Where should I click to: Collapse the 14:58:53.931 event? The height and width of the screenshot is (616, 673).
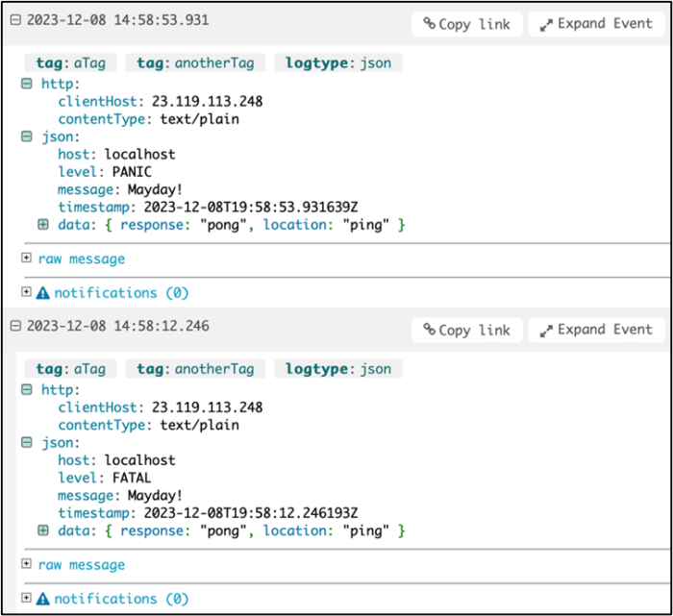pos(14,20)
